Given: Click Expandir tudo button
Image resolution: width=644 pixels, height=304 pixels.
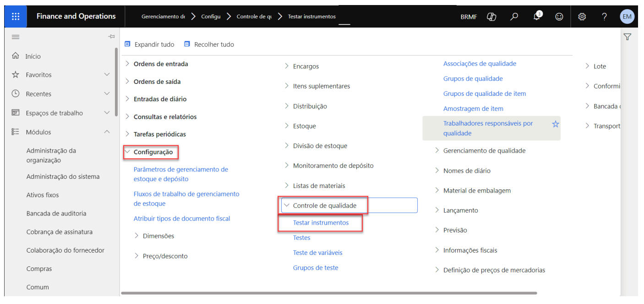Looking at the screenshot, I should 150,44.
